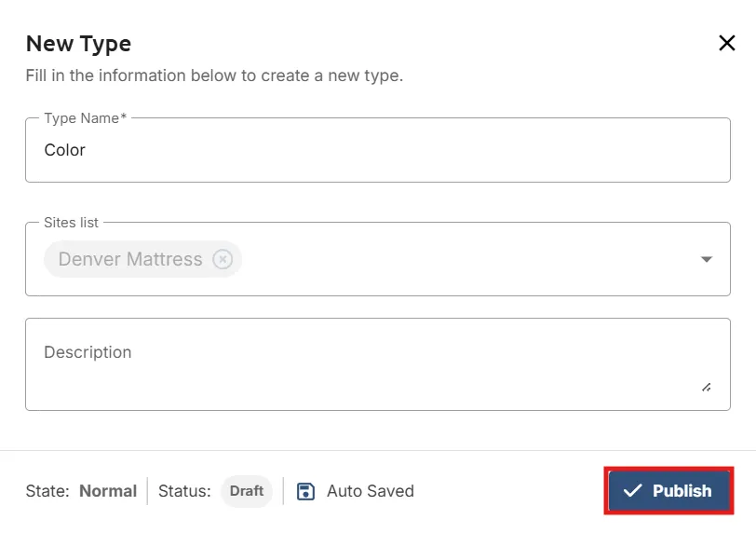The image size is (756, 533).
Task: Click the New Type heading
Action: coord(78,44)
